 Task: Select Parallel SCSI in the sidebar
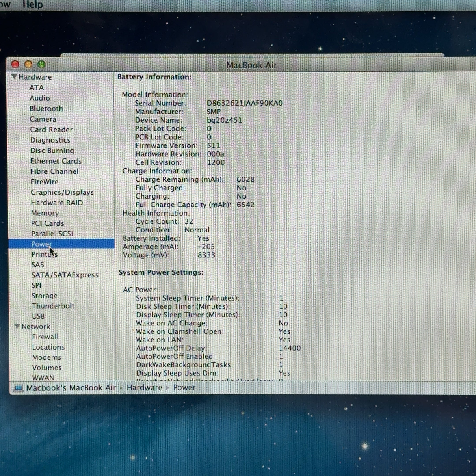click(52, 234)
